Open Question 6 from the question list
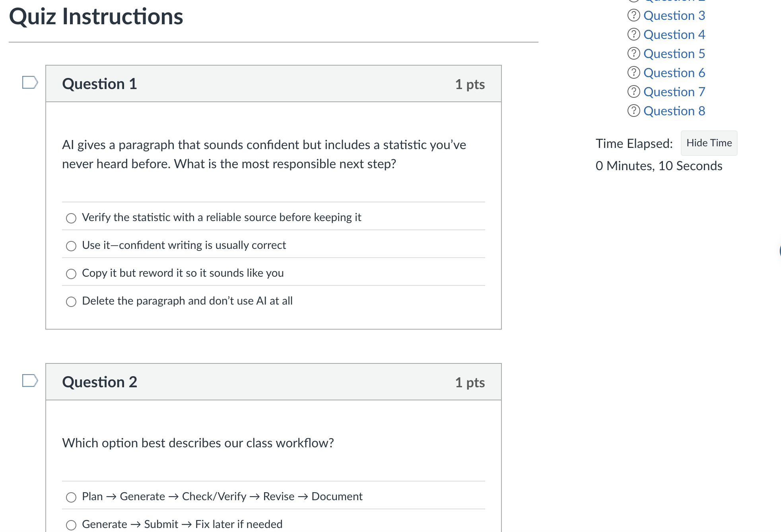 coord(674,73)
